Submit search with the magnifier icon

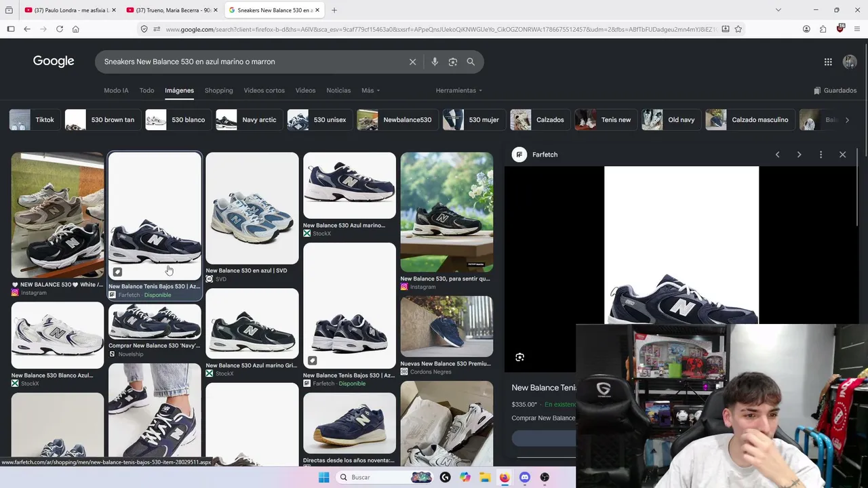(471, 62)
